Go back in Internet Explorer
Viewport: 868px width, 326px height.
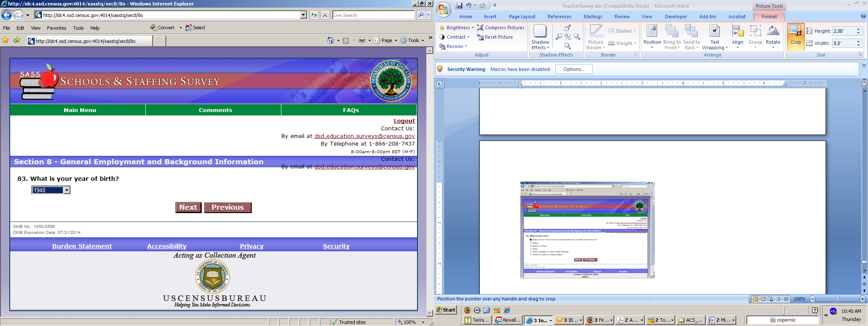pyautogui.click(x=6, y=15)
